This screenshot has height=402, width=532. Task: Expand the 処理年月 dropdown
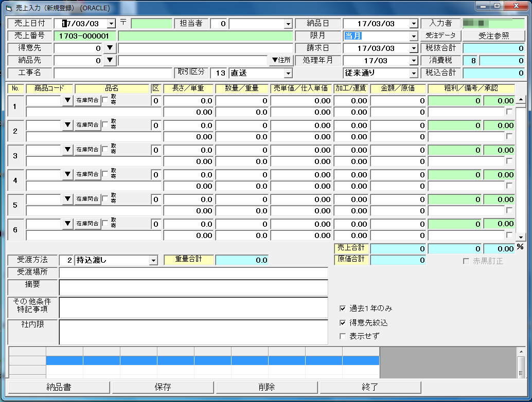coord(414,61)
